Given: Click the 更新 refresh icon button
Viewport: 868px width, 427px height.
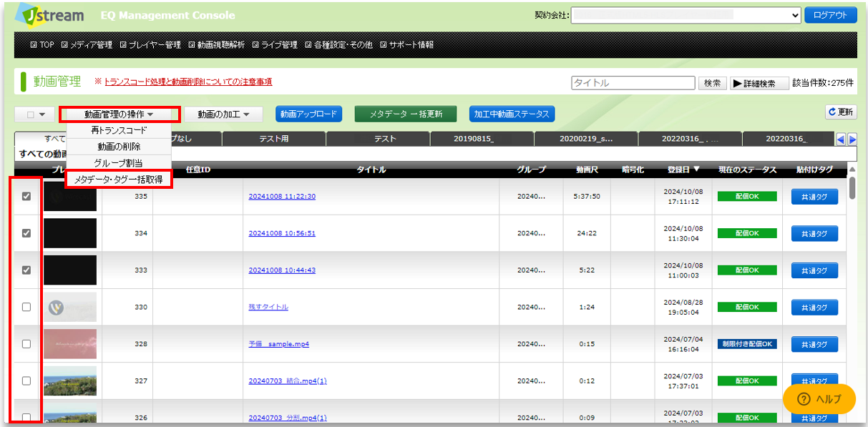Looking at the screenshot, I should [841, 112].
